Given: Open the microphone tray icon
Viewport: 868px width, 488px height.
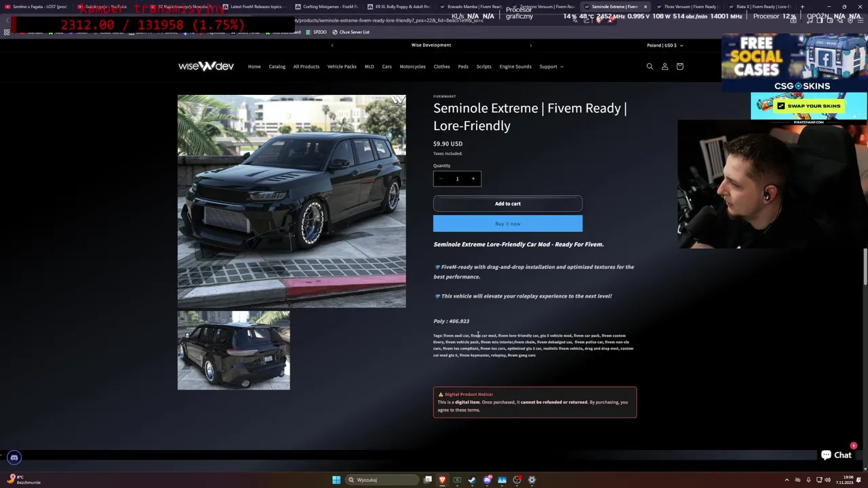Looking at the screenshot, I should point(808,480).
